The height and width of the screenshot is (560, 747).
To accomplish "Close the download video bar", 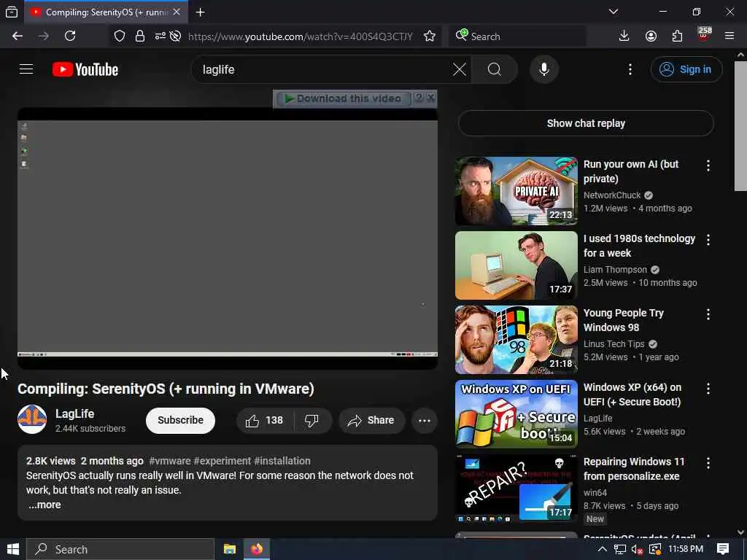I will pos(430,98).
